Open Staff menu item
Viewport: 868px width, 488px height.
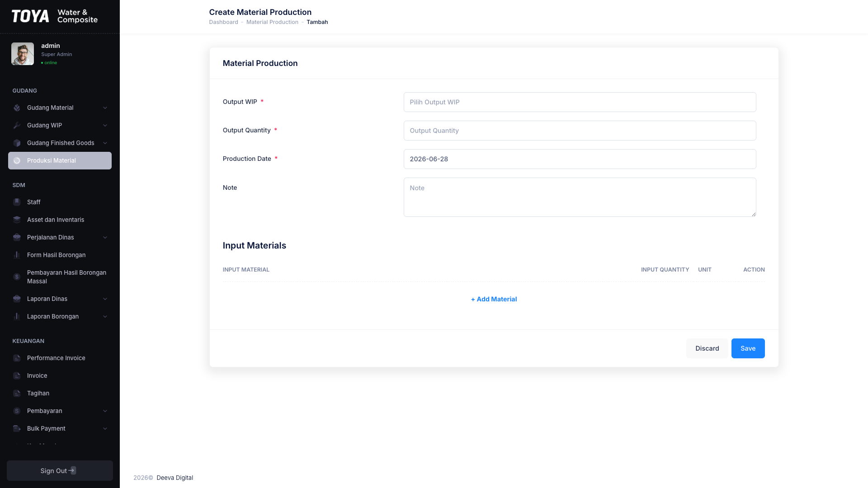coord(60,202)
